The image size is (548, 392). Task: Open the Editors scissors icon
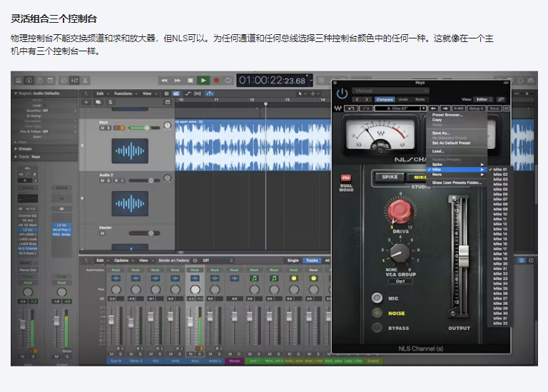tap(85, 81)
